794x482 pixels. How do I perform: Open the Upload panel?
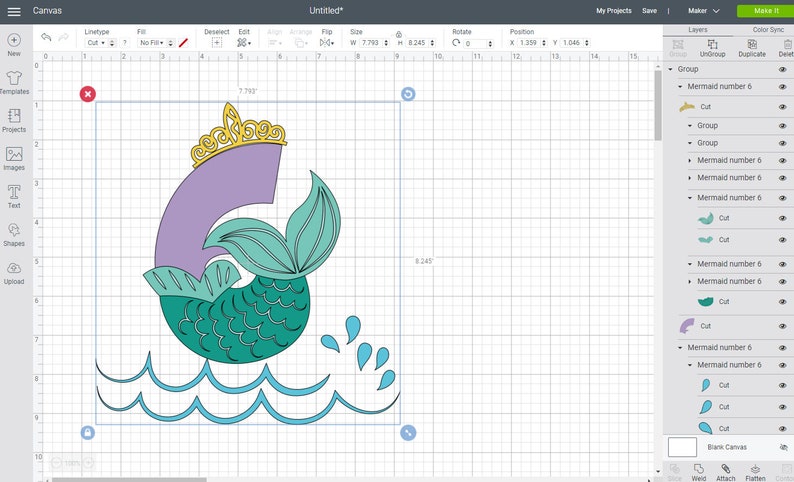click(14, 272)
